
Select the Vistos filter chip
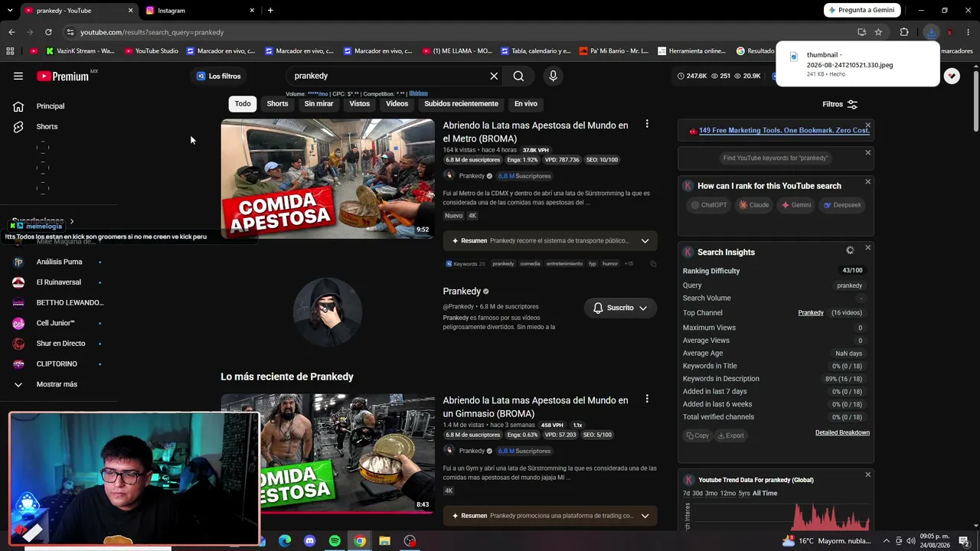point(359,104)
